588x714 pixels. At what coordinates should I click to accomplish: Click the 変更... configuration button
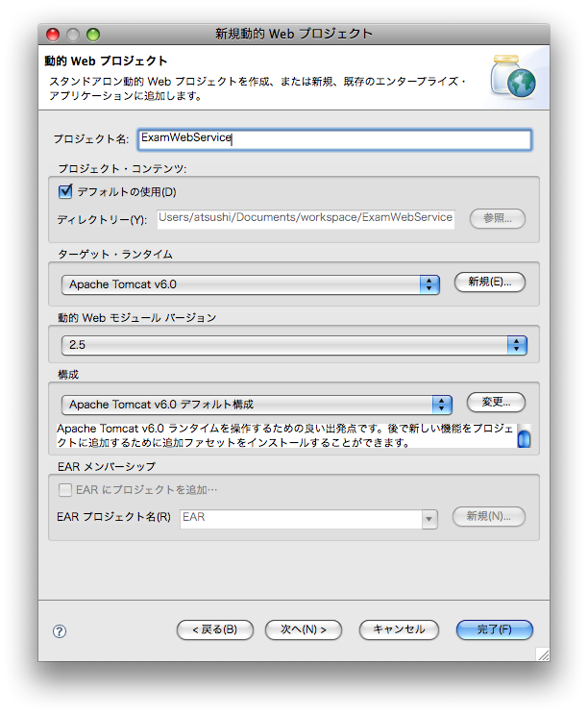[496, 403]
